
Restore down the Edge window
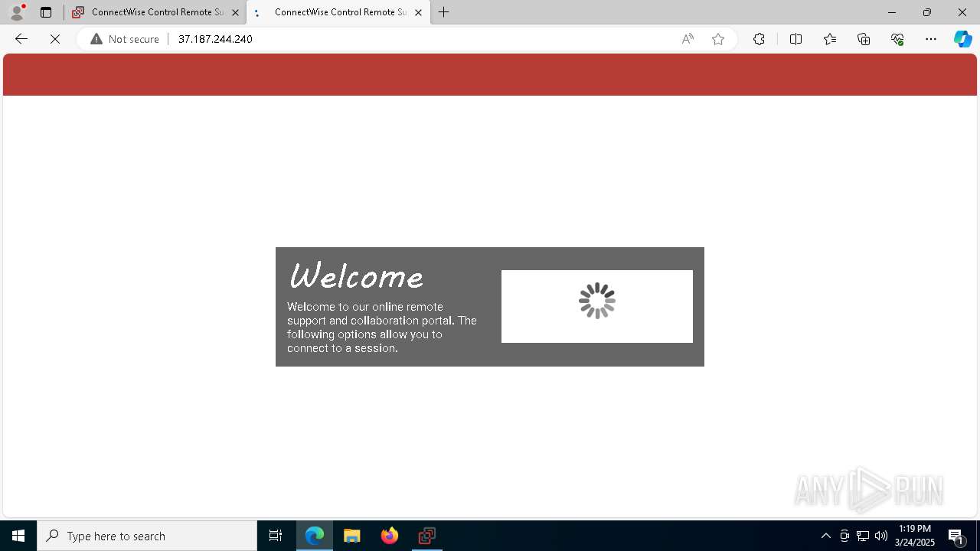pyautogui.click(x=927, y=12)
